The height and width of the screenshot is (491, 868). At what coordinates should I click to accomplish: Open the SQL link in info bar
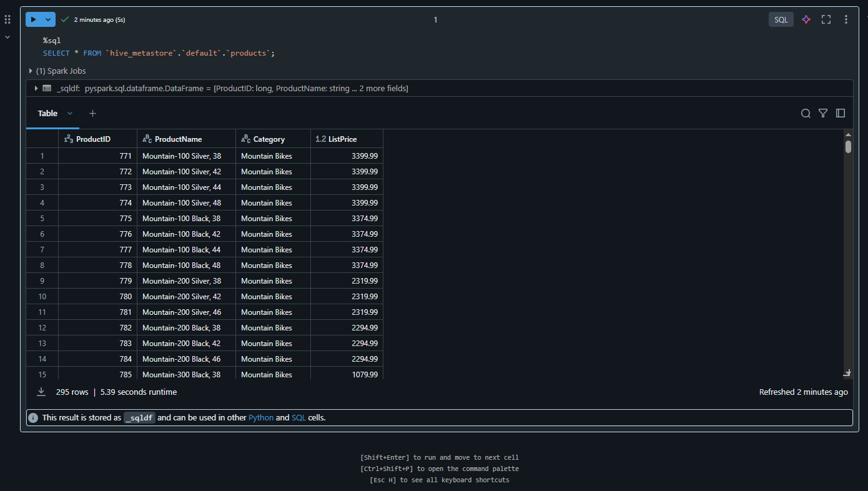coord(298,417)
